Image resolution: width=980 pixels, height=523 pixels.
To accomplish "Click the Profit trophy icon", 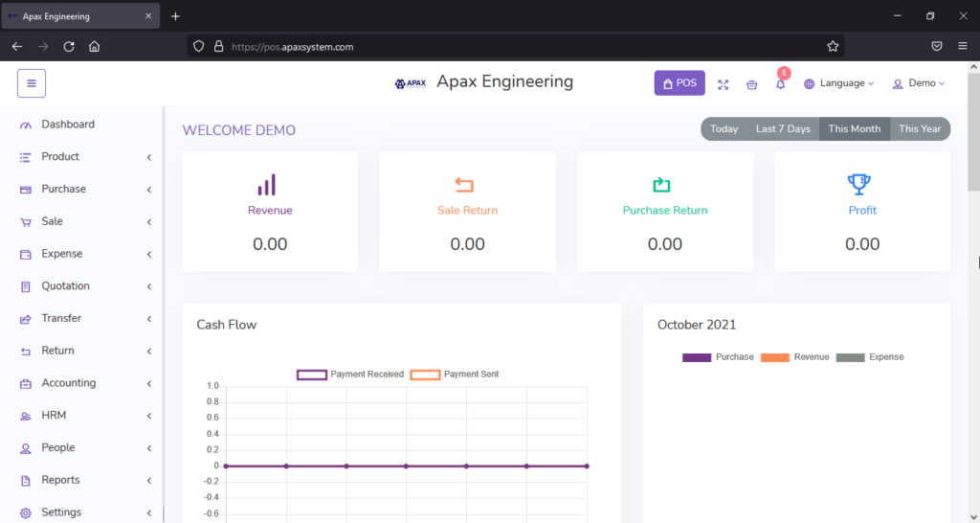I will pos(859,185).
